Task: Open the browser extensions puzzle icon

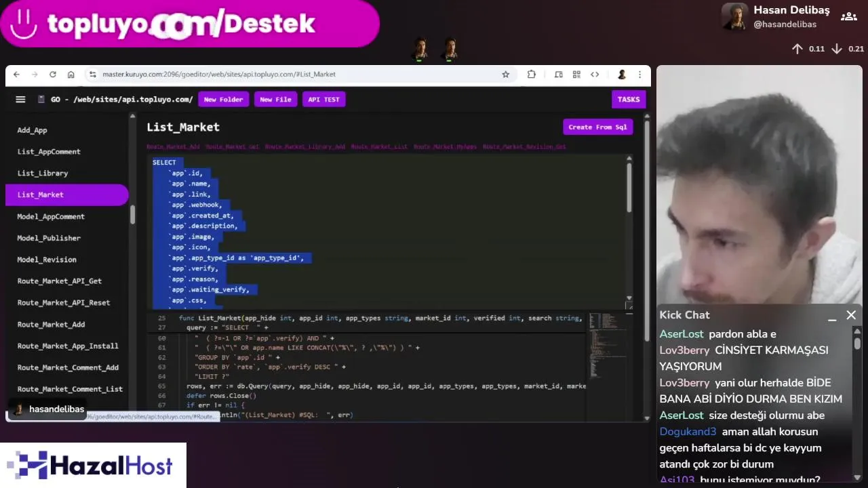Action: tap(532, 75)
